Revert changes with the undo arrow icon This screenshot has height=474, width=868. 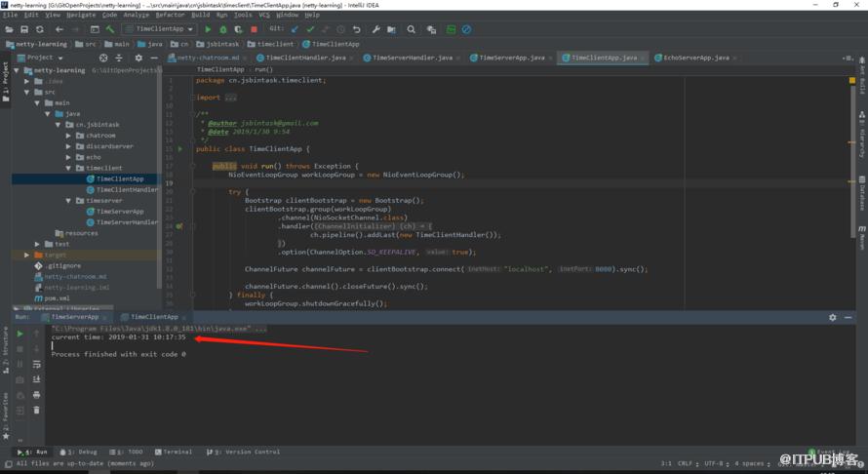(x=357, y=29)
